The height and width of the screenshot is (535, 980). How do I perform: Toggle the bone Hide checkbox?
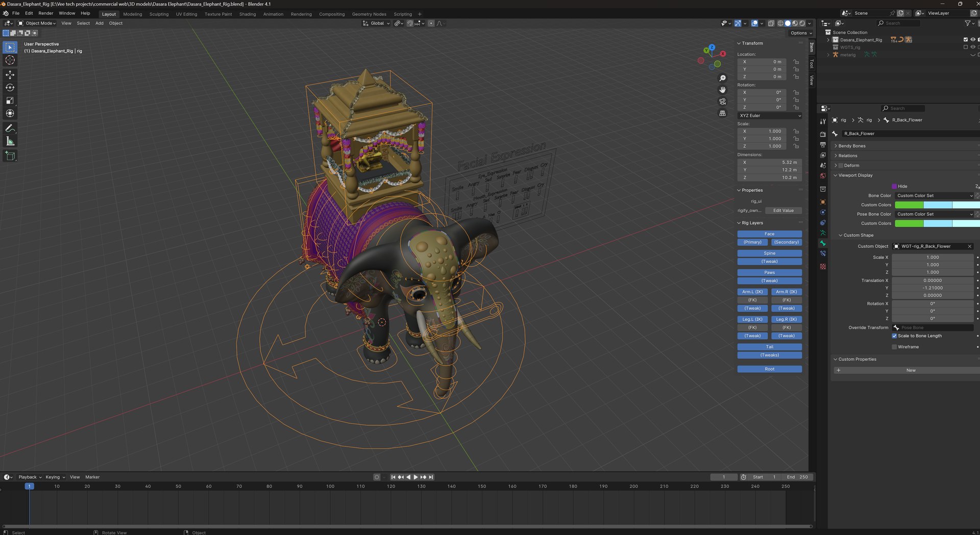point(894,186)
